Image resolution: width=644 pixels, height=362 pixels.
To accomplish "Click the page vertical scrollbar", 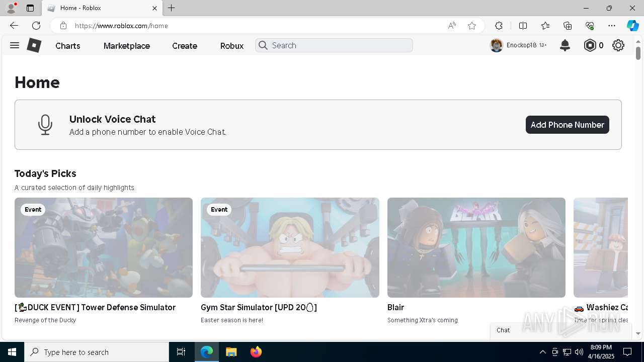I will pos(638,52).
